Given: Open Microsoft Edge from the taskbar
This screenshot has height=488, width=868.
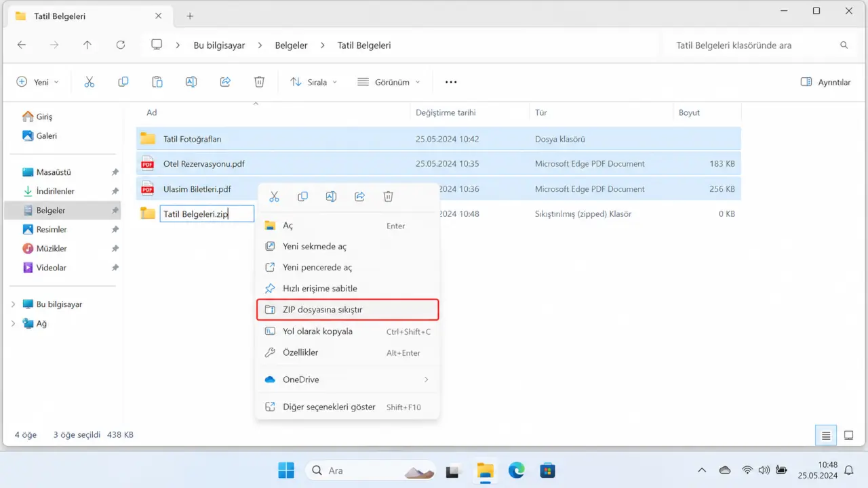Looking at the screenshot, I should point(517,470).
